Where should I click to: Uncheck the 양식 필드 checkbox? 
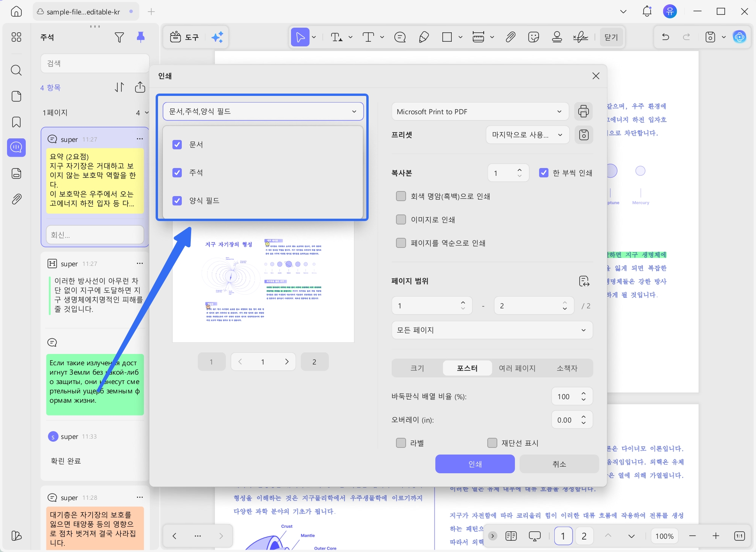(x=177, y=201)
